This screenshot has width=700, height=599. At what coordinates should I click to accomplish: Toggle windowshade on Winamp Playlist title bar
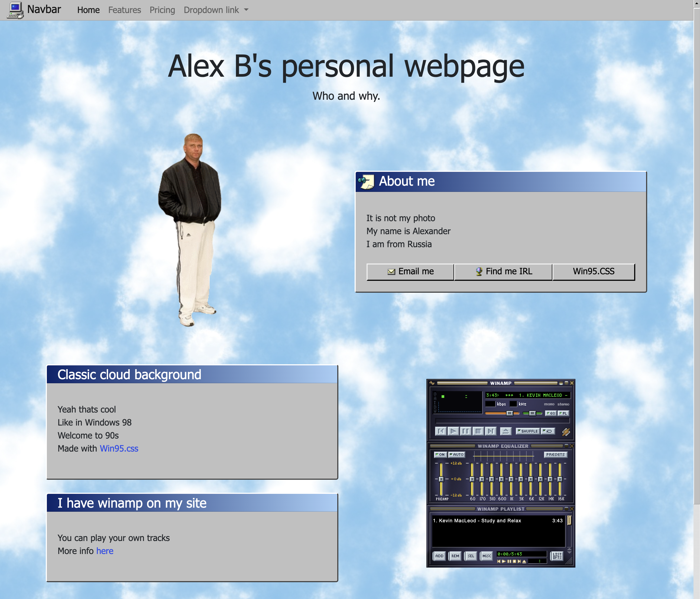(566, 509)
